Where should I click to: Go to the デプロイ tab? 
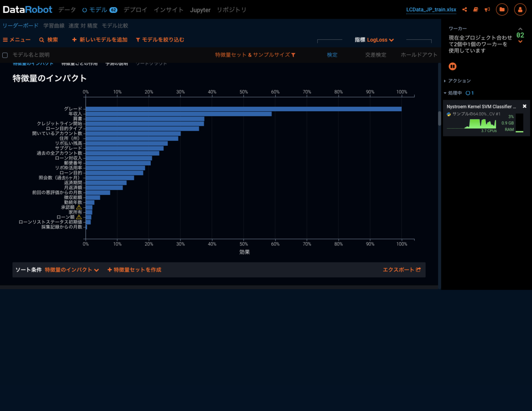[135, 10]
